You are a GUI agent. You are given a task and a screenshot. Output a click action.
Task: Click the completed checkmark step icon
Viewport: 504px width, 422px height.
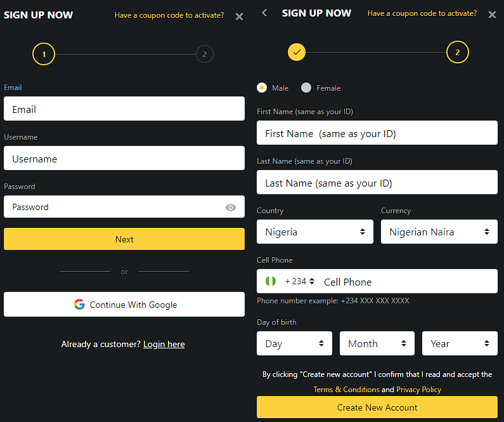coord(297,53)
